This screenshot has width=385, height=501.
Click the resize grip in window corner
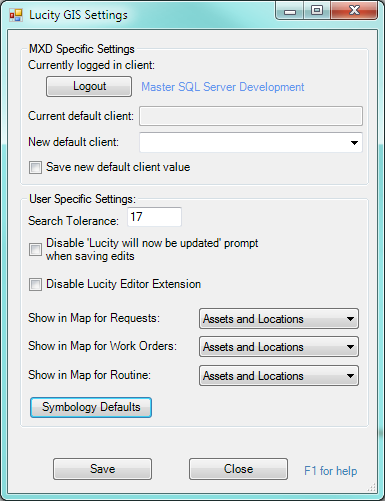point(372,488)
